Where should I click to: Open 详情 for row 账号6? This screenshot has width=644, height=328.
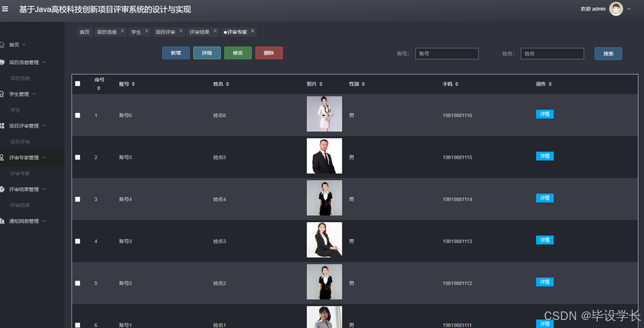point(545,114)
